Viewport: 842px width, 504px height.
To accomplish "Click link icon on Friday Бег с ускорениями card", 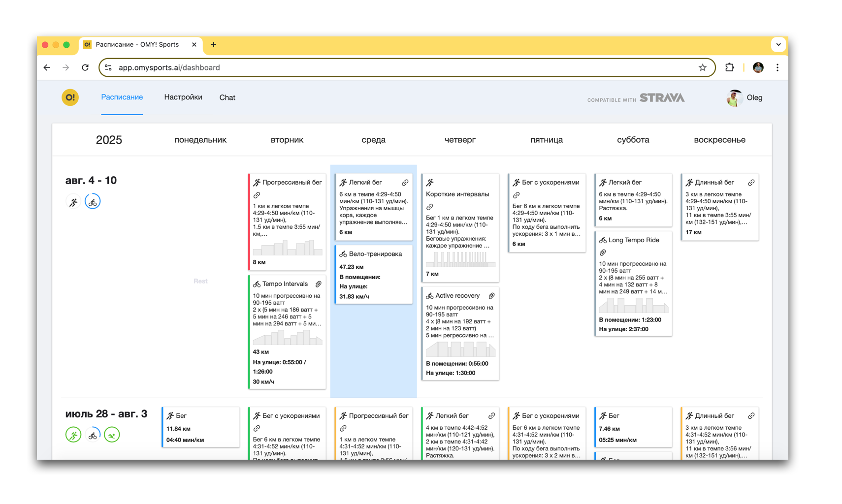I will pyautogui.click(x=517, y=195).
